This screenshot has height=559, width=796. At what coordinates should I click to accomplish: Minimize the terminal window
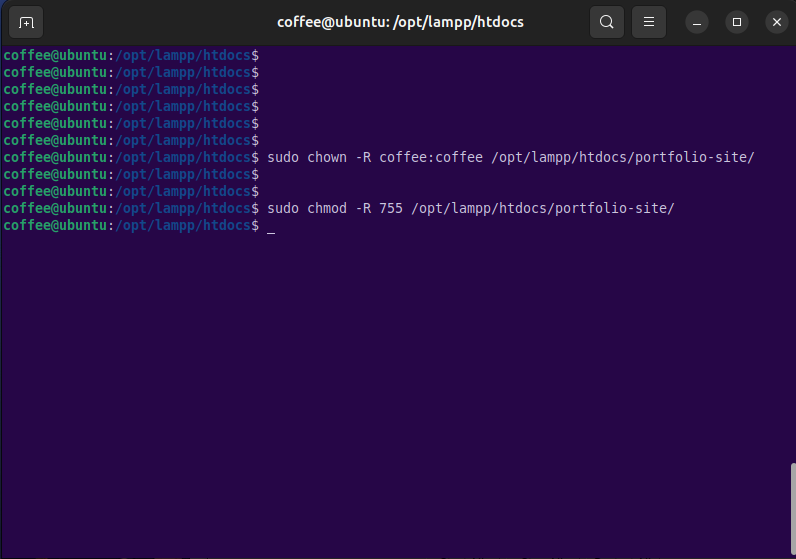point(697,22)
